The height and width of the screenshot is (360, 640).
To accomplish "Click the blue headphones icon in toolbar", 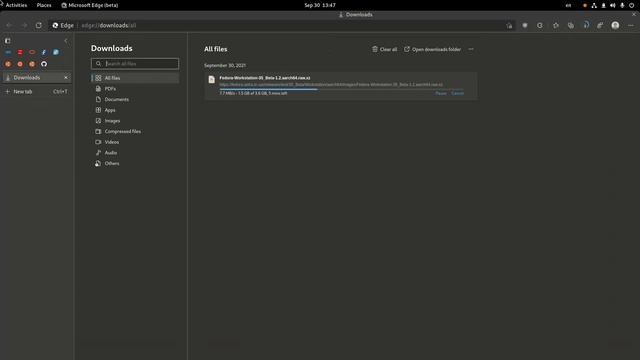I will 586,25.
